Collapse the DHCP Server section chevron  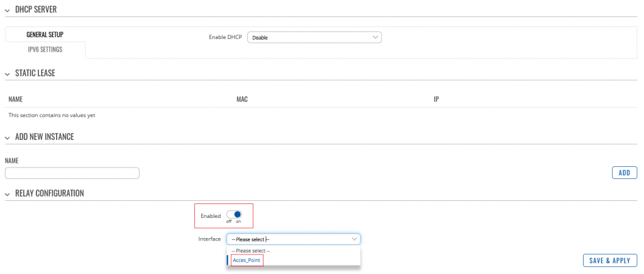(8, 8)
